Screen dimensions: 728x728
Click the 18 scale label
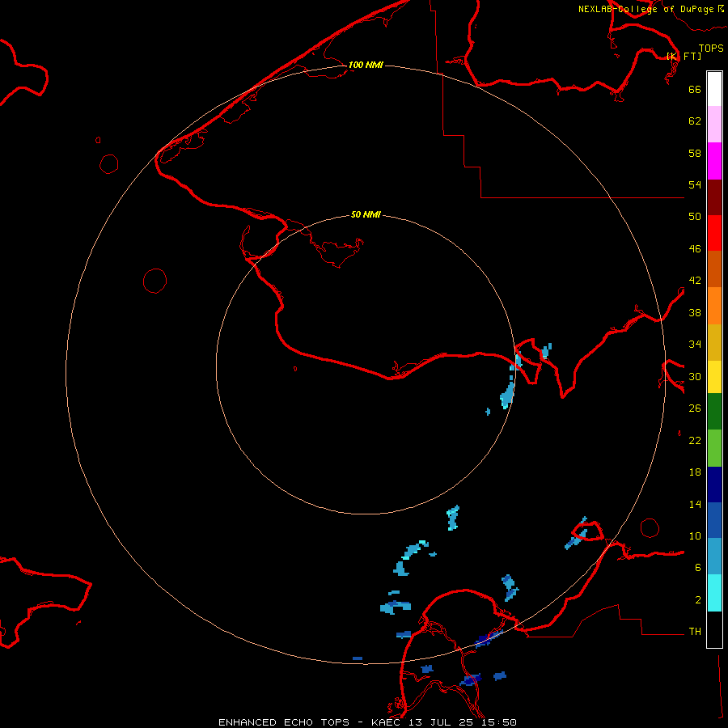[x=695, y=472]
